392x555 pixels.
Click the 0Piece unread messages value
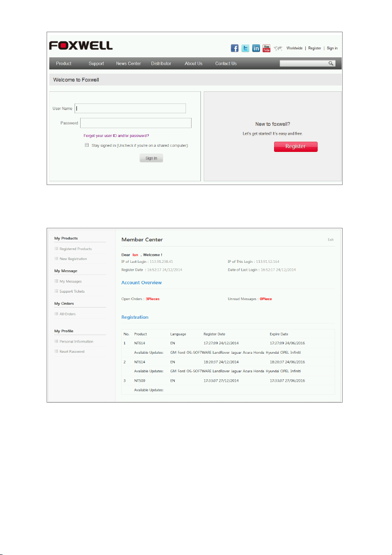[x=266, y=299]
